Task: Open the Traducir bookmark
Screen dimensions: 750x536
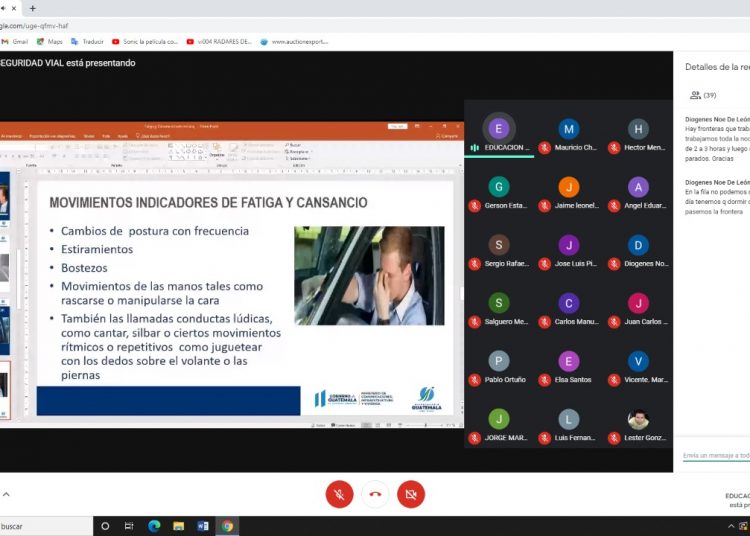Action: tap(88, 42)
